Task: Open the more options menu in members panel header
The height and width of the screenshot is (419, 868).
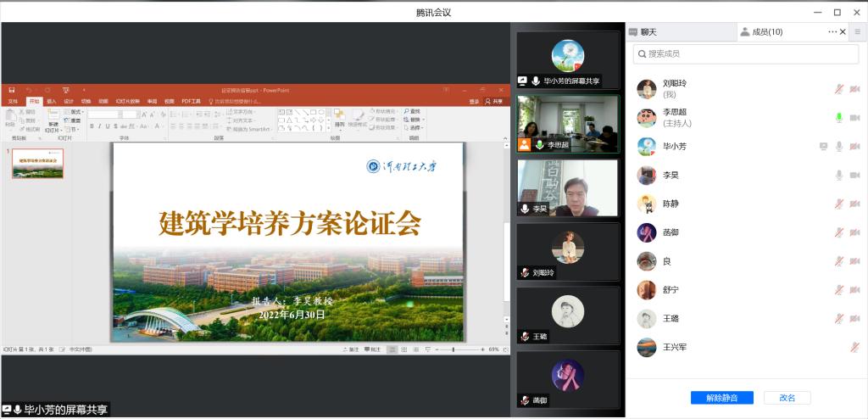Action: (832, 32)
